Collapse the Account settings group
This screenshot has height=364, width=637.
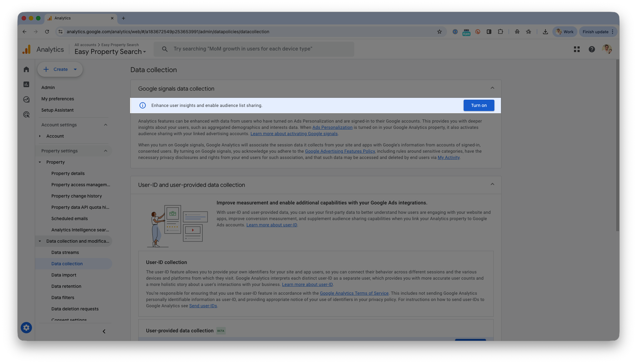coord(106,125)
